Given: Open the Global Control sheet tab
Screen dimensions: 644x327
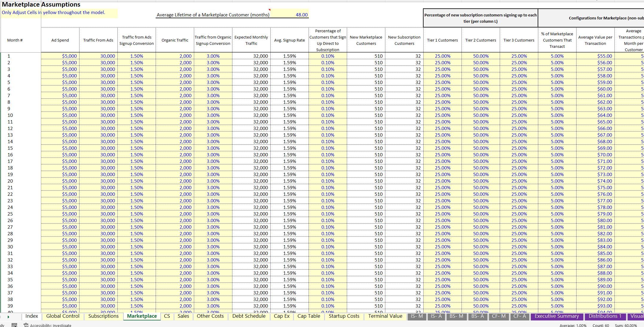Looking at the screenshot, I should point(63,316).
